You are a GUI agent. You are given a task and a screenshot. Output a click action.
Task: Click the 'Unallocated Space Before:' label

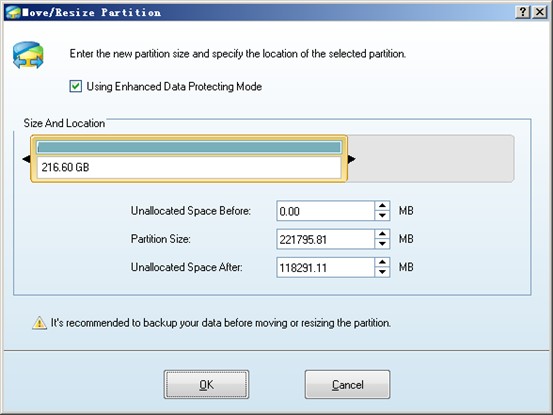pos(191,211)
